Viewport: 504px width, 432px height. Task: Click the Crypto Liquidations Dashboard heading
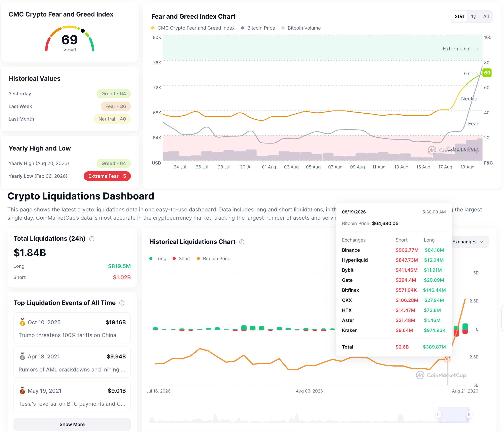tap(81, 196)
